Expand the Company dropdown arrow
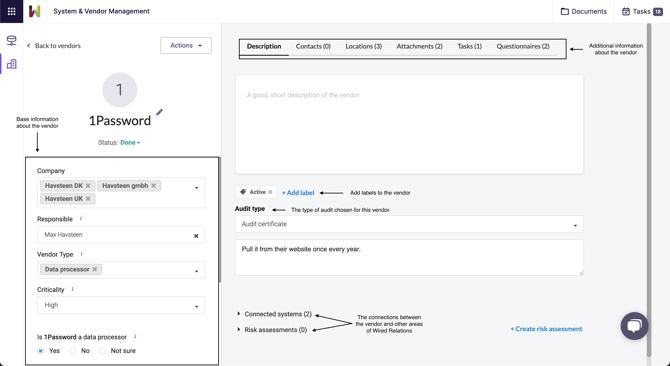670x366 pixels. coord(197,187)
